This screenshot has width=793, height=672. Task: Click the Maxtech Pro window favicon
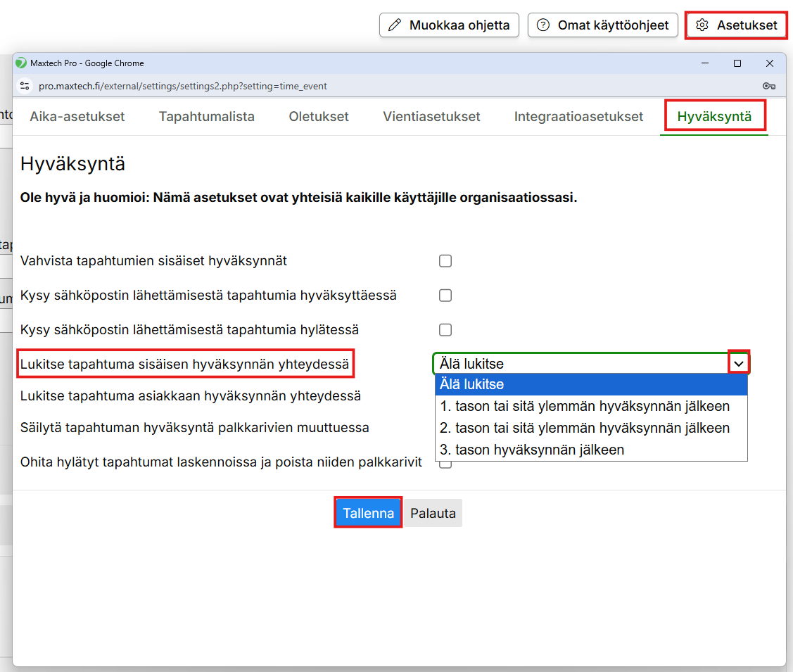click(x=21, y=63)
